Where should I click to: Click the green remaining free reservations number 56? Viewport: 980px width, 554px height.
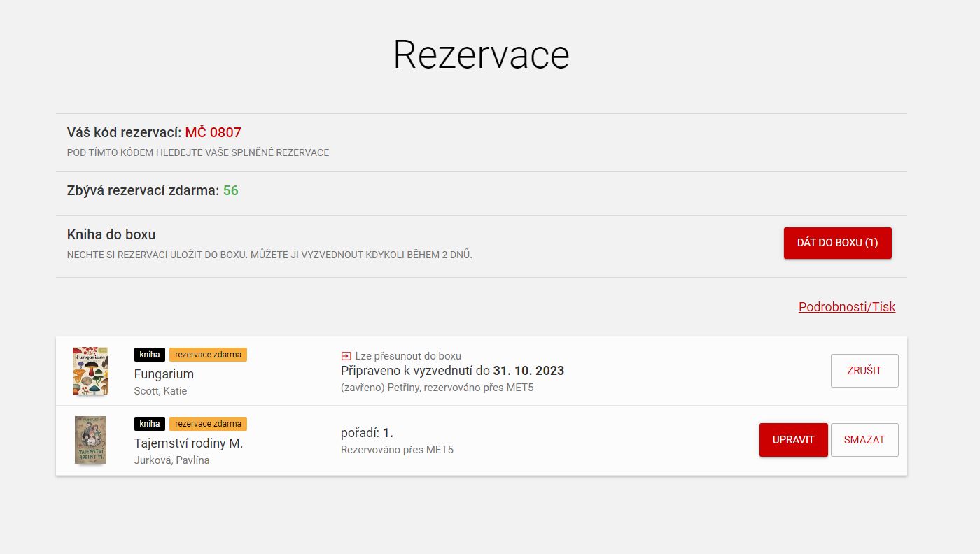[230, 190]
